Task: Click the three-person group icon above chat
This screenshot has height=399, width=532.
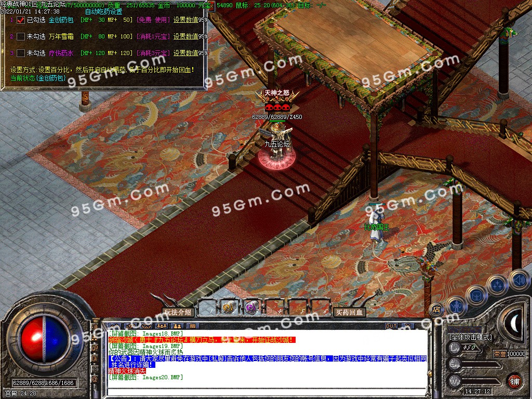Action: [162, 326]
